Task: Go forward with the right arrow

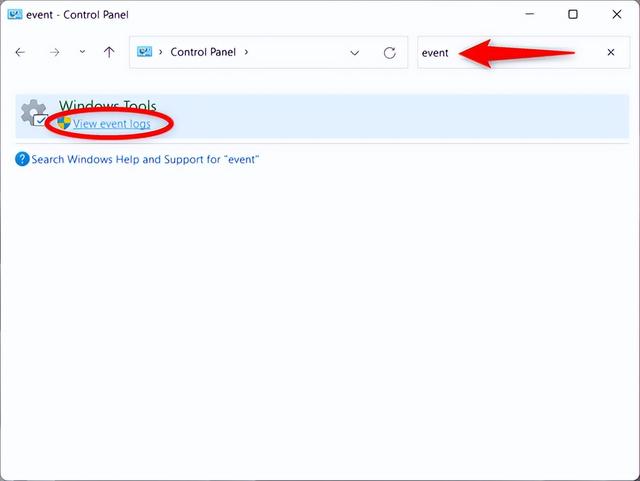Action: (x=54, y=52)
